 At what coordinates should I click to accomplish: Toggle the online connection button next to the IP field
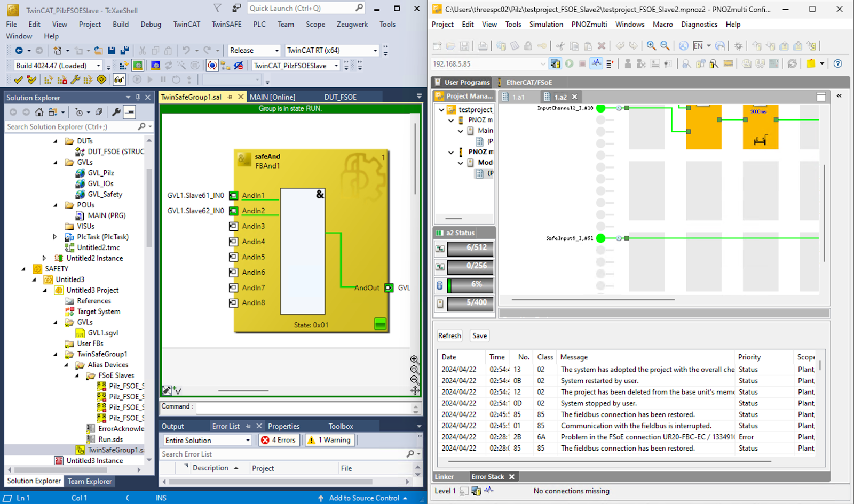click(x=555, y=63)
